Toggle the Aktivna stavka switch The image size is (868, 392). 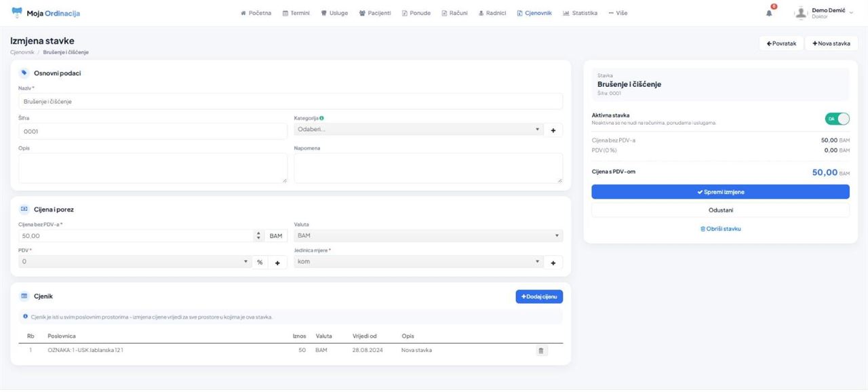click(x=837, y=119)
